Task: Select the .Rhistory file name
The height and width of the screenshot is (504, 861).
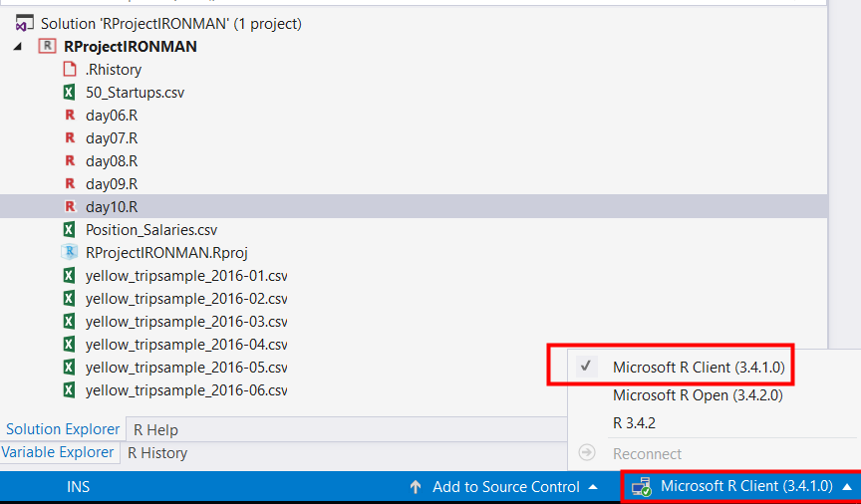Action: pos(114,70)
